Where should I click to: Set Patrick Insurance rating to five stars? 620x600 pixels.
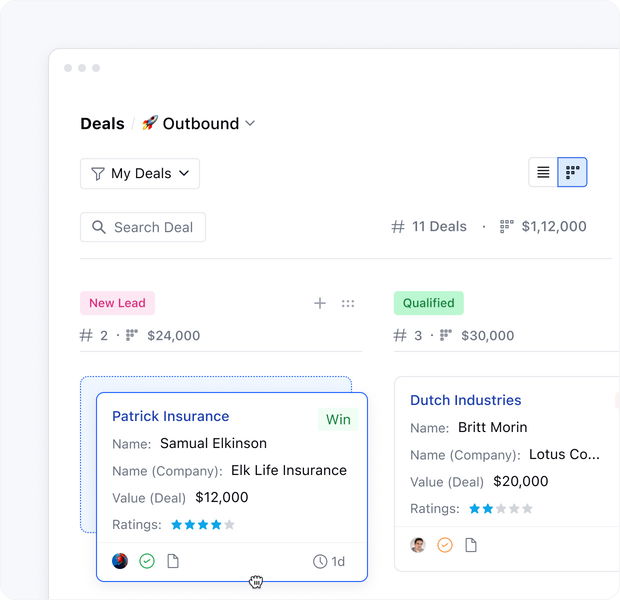pos(229,524)
